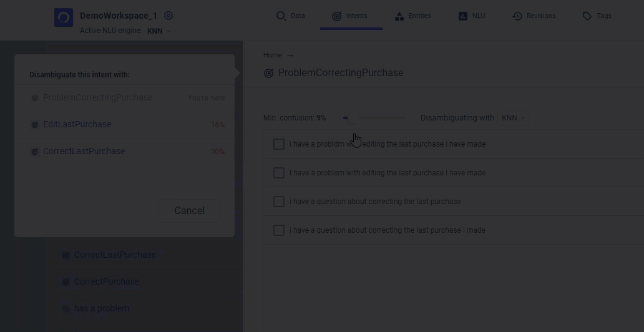This screenshot has height=332, width=644.
Task: Switch to the NLU tab
Action: [472, 16]
